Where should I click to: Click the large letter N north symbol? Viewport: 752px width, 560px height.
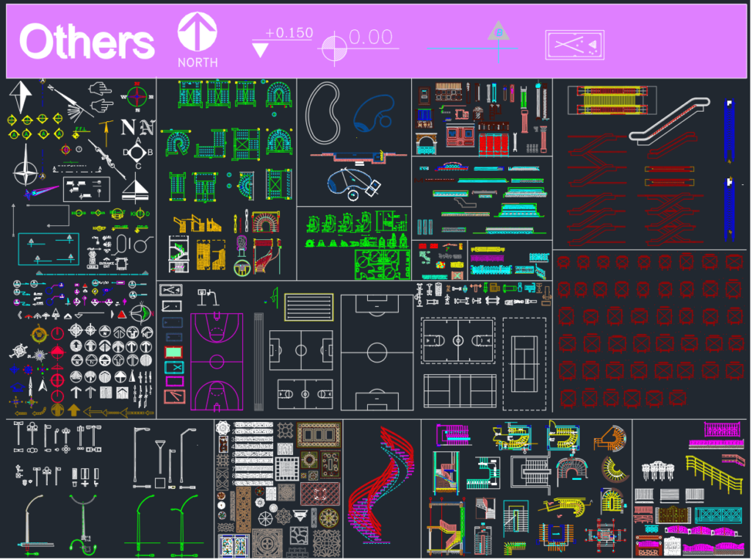pos(129,128)
